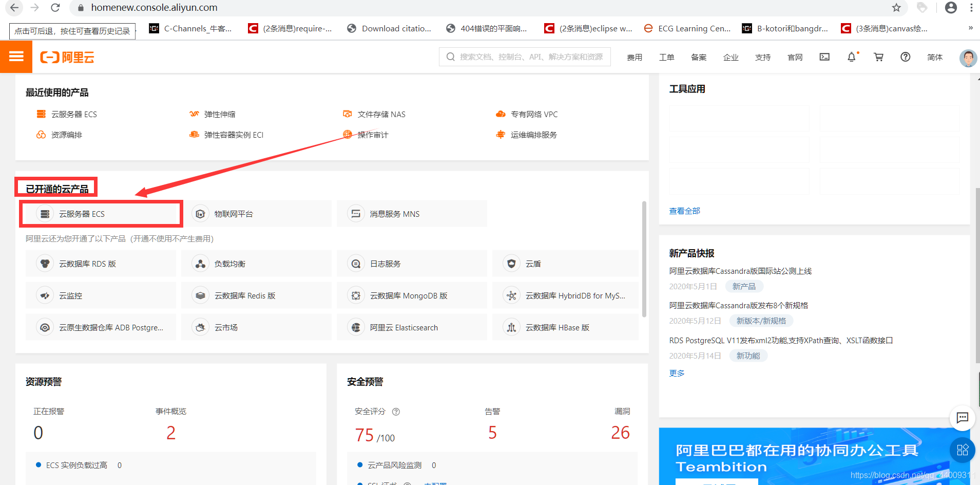Open Chrome three-dot menu
The image size is (980, 485).
[971, 8]
